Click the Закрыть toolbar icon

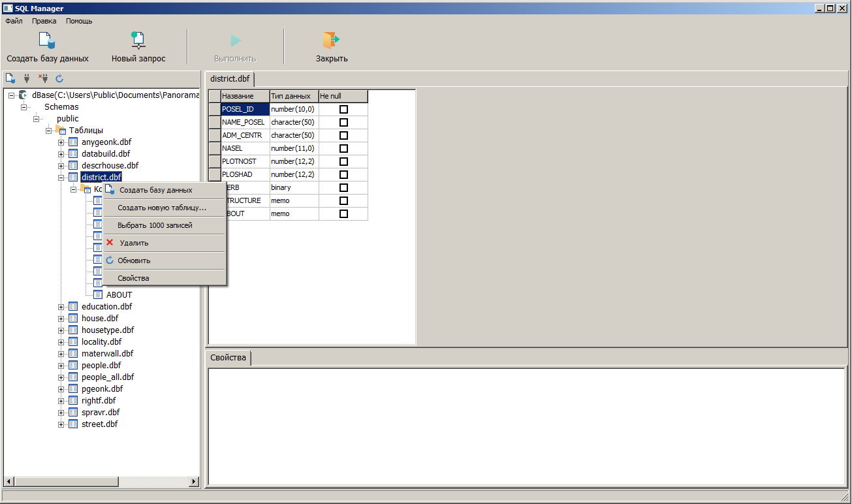(x=332, y=40)
